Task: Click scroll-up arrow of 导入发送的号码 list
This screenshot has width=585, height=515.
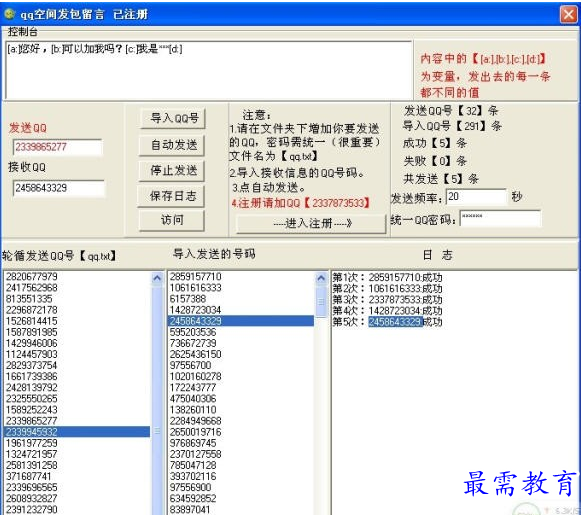Action: coord(321,278)
